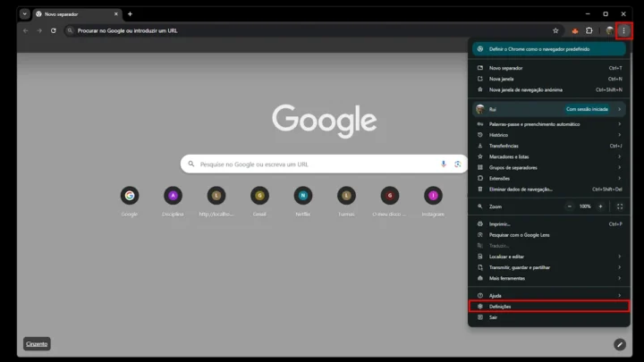This screenshot has height=362, width=644.
Task: Open the Extensions puzzle icon in toolbar
Action: pyautogui.click(x=589, y=30)
